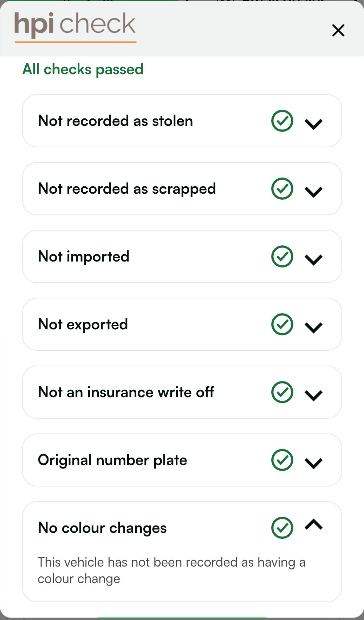Image resolution: width=364 pixels, height=620 pixels.
Task: Click the All checks passed heading
Action: click(83, 69)
